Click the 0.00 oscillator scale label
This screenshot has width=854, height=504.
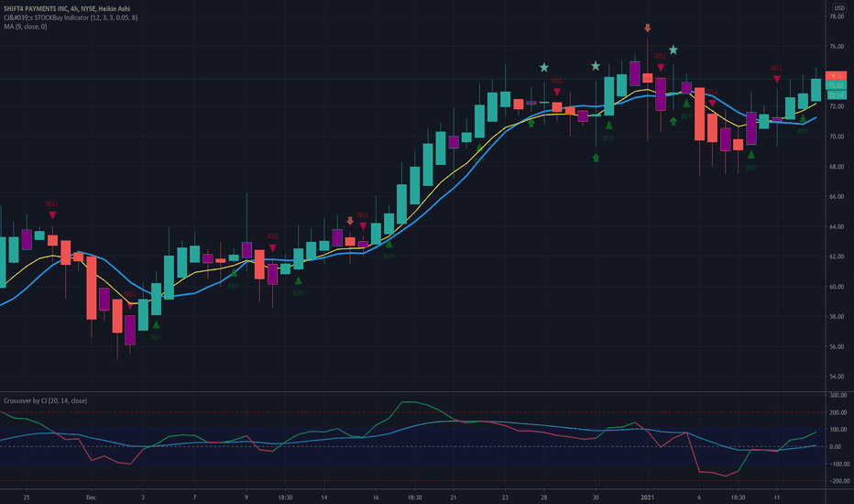pos(836,447)
